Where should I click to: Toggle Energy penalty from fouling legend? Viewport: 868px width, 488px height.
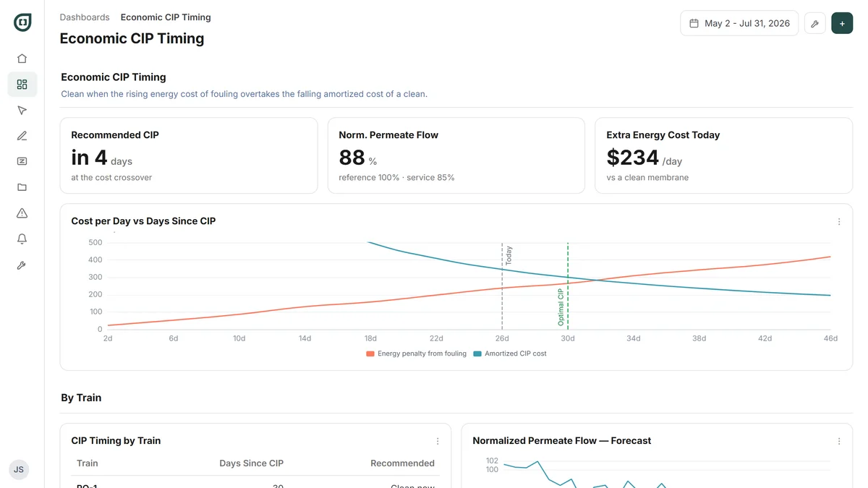coord(417,354)
